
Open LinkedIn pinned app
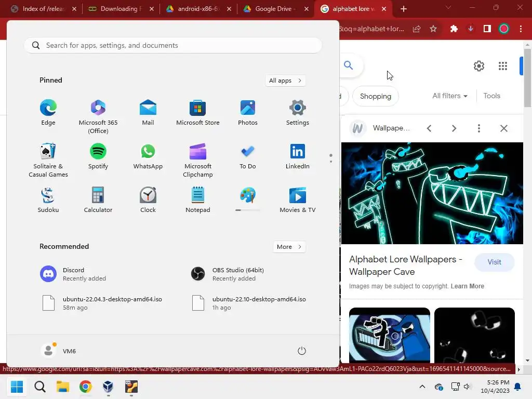click(298, 157)
